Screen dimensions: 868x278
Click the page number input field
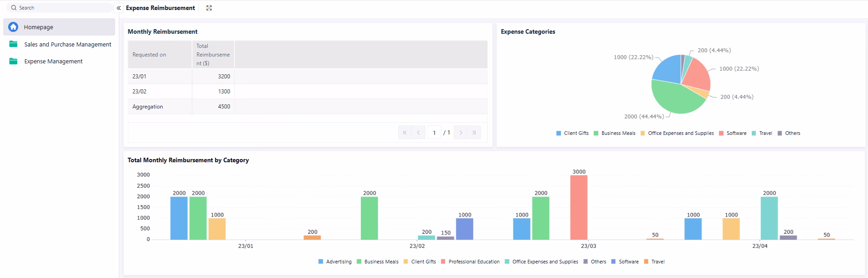(434, 133)
